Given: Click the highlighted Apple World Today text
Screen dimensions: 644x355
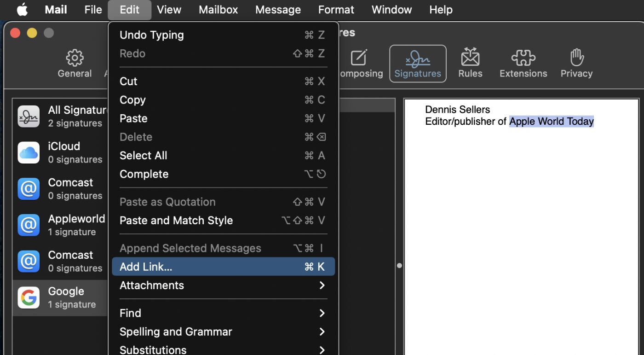Looking at the screenshot, I should tap(551, 122).
